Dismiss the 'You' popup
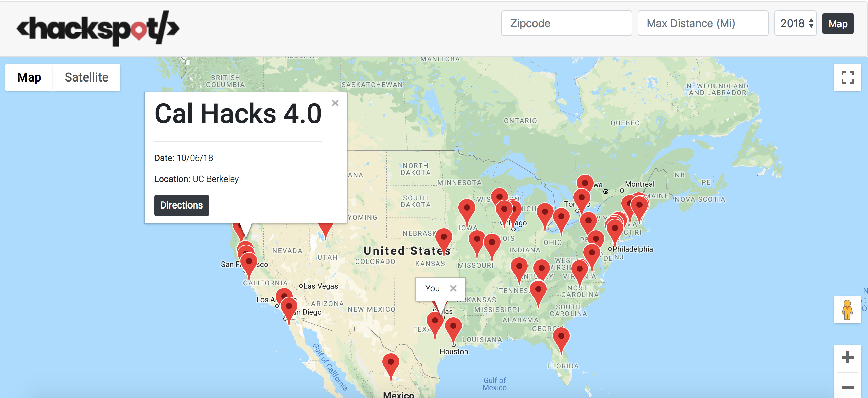Screen dimensions: 868x398 click(x=453, y=288)
